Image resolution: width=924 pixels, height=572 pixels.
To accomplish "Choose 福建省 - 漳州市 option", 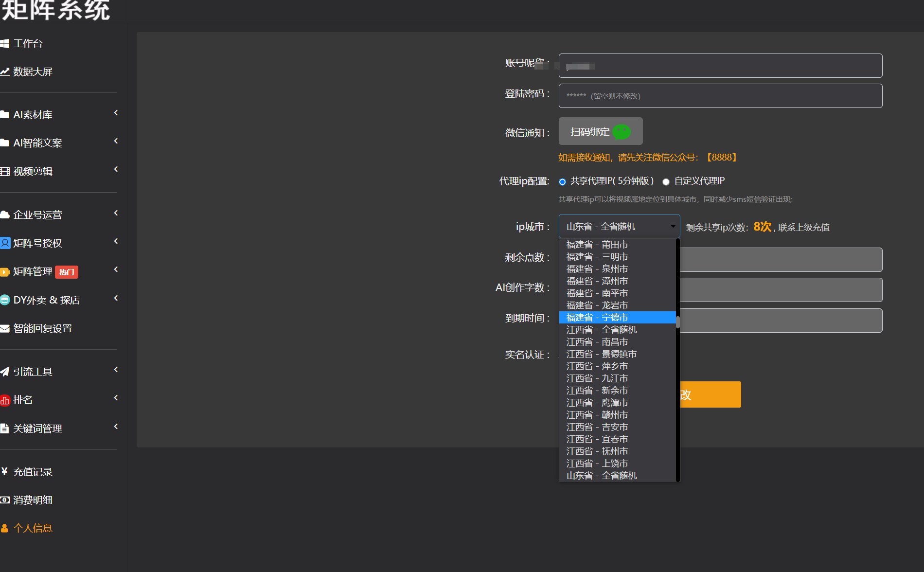I will coord(617,281).
